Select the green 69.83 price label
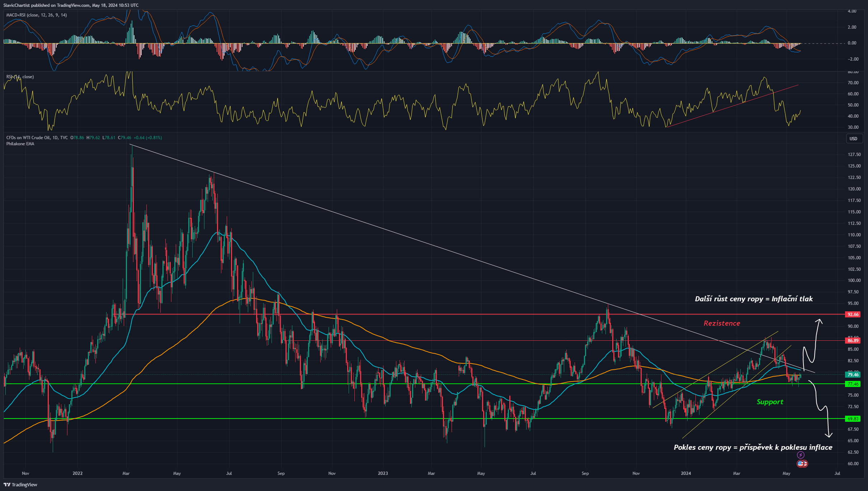868x491 pixels. 853,419
